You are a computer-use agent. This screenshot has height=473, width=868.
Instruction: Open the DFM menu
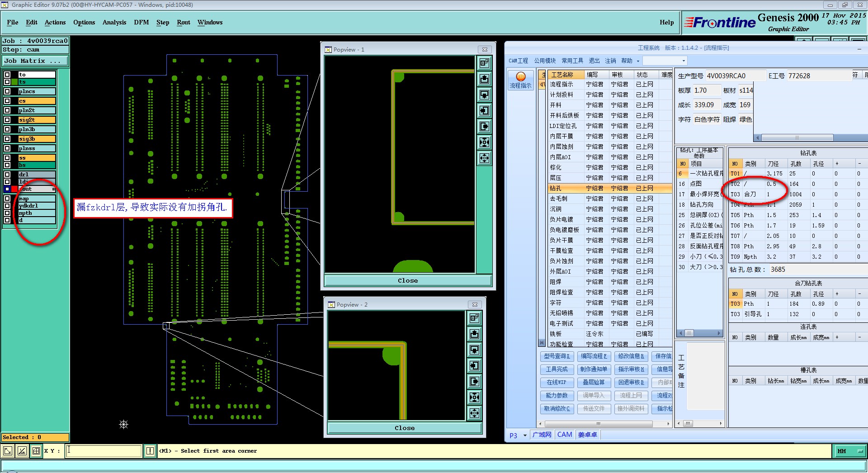point(141,22)
